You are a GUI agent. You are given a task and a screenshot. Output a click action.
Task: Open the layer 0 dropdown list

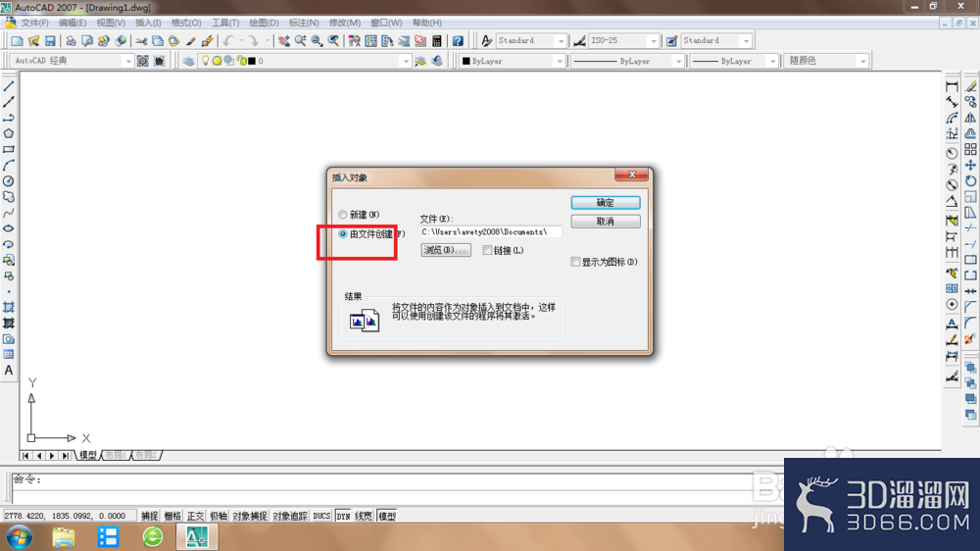coord(406,62)
